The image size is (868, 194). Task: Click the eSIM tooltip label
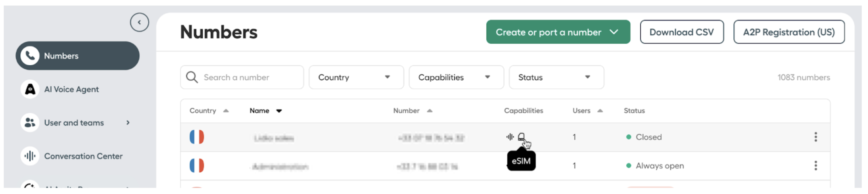521,161
